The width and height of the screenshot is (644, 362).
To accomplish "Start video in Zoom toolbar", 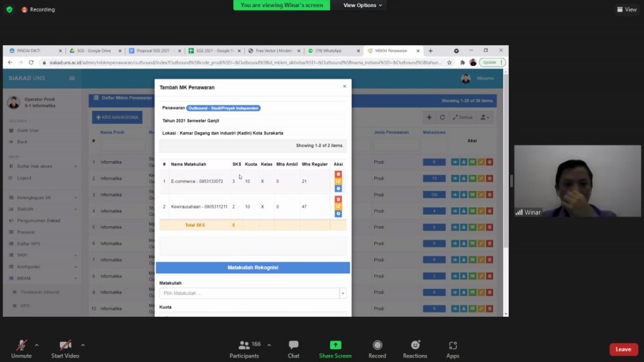I will pyautogui.click(x=65, y=349).
